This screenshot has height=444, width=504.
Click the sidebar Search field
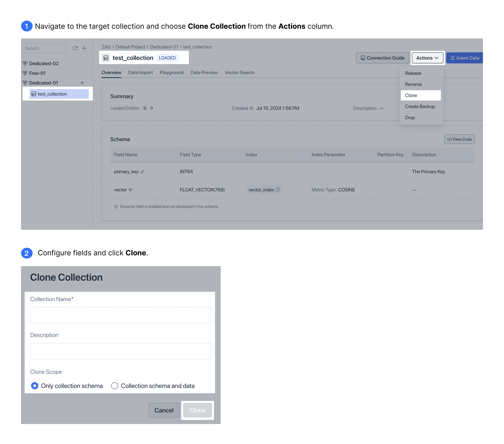coord(44,48)
